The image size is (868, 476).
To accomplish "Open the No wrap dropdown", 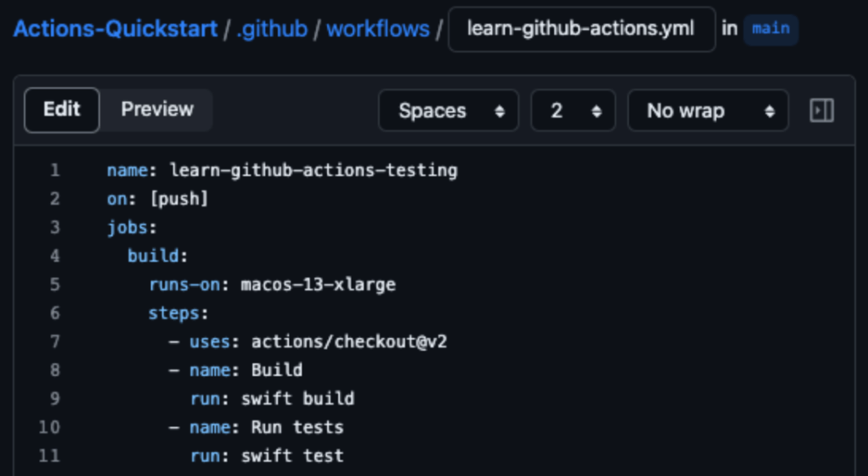I will coord(708,111).
